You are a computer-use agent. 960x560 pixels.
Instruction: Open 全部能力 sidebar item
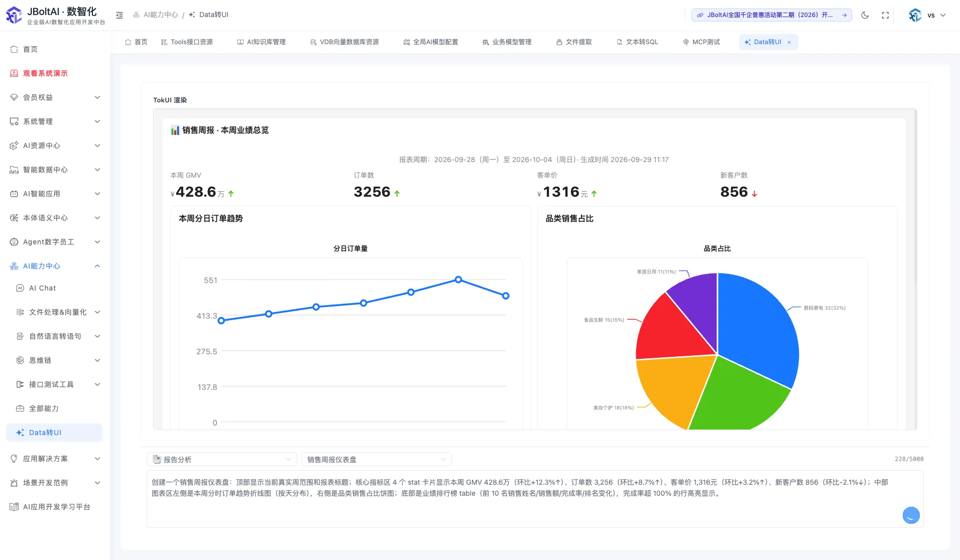click(x=55, y=408)
